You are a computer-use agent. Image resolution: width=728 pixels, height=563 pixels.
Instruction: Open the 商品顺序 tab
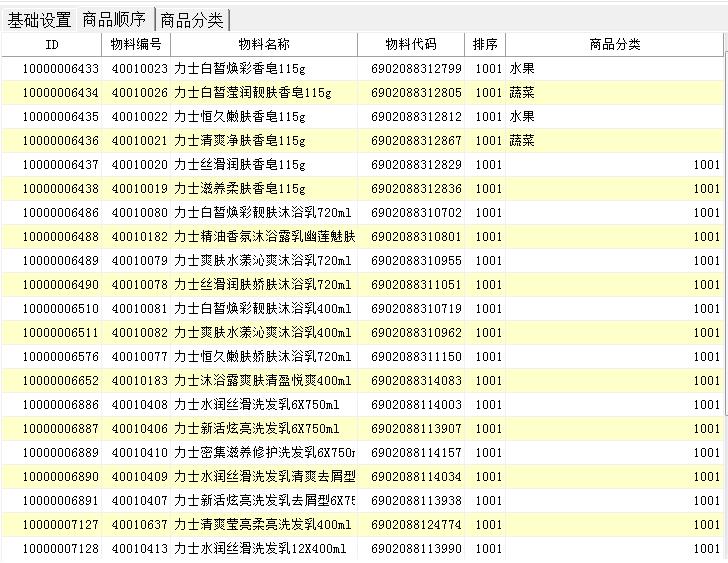click(114, 19)
